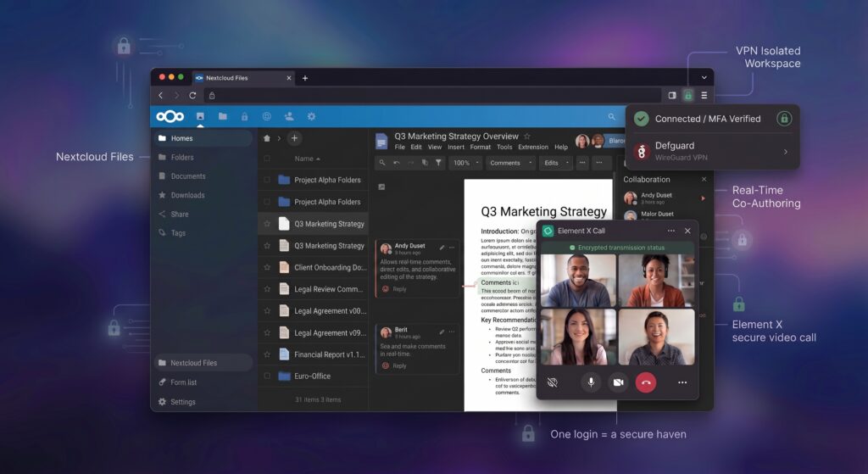This screenshot has width=868, height=474.
Task: Open the tab list chevron in browser
Action: coord(704,78)
